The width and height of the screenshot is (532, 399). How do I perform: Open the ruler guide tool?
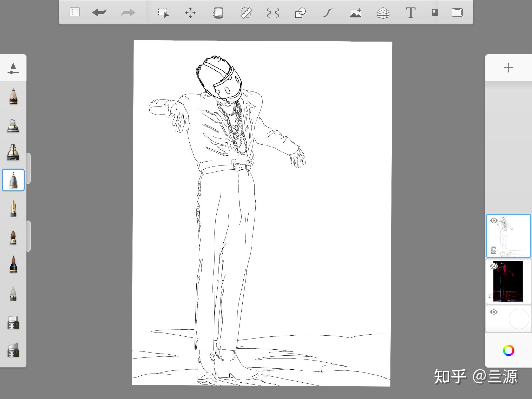tap(246, 12)
